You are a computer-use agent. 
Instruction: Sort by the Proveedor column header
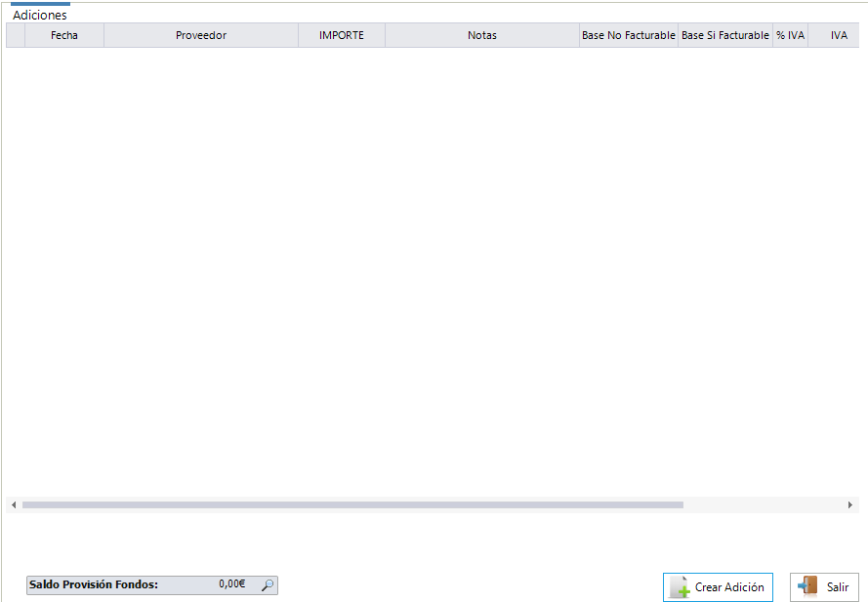(x=201, y=35)
